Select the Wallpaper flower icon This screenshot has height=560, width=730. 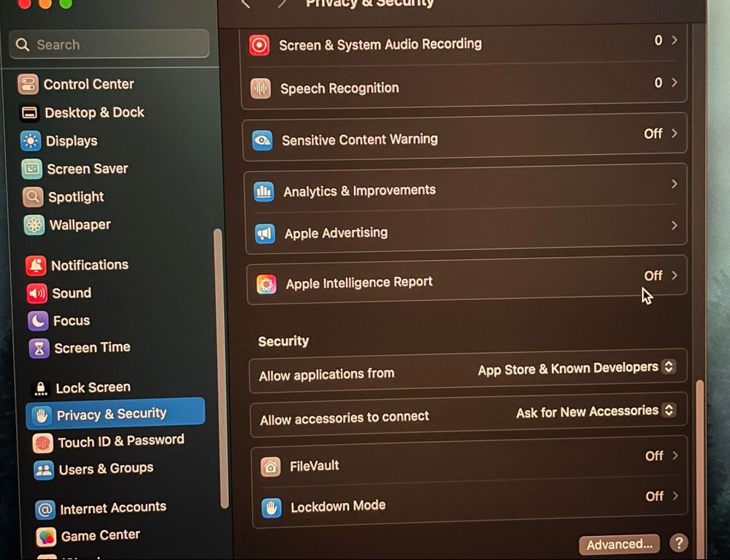(x=34, y=226)
